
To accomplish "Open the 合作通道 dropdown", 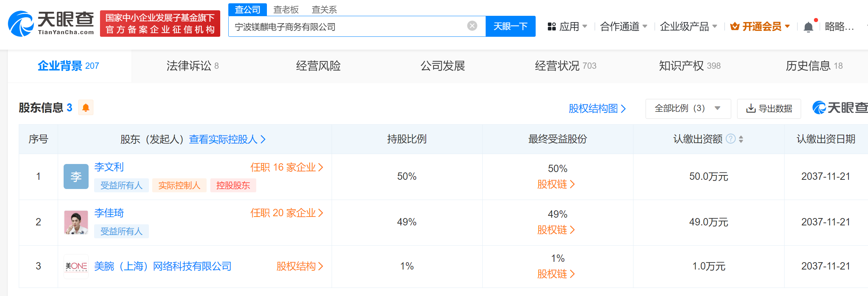I will [x=624, y=26].
